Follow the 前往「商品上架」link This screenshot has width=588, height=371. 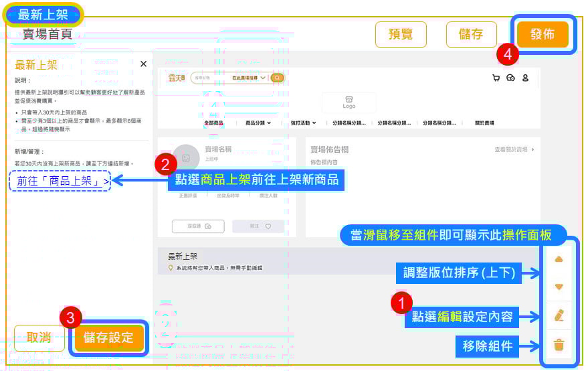coord(60,180)
